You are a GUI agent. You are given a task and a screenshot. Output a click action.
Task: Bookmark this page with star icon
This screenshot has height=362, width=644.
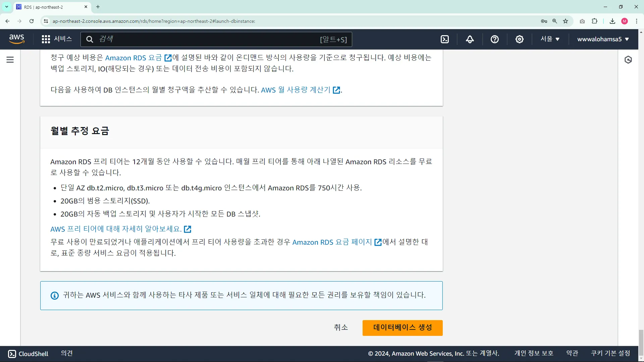[x=566, y=21]
